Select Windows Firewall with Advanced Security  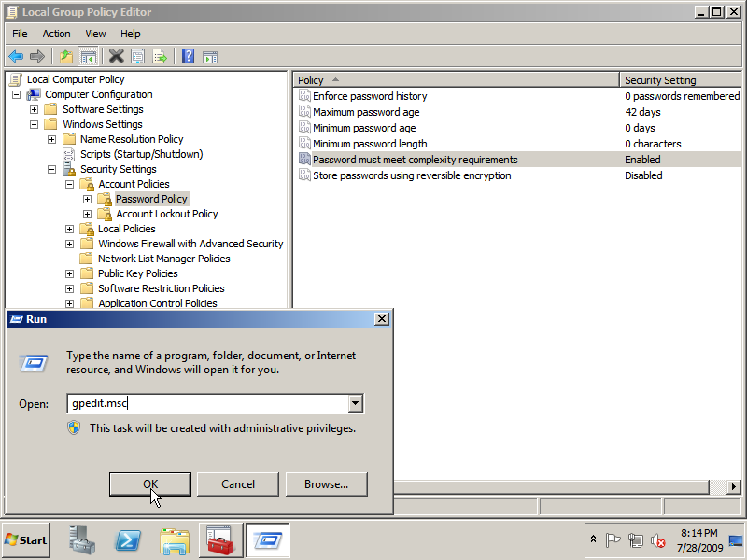point(190,244)
